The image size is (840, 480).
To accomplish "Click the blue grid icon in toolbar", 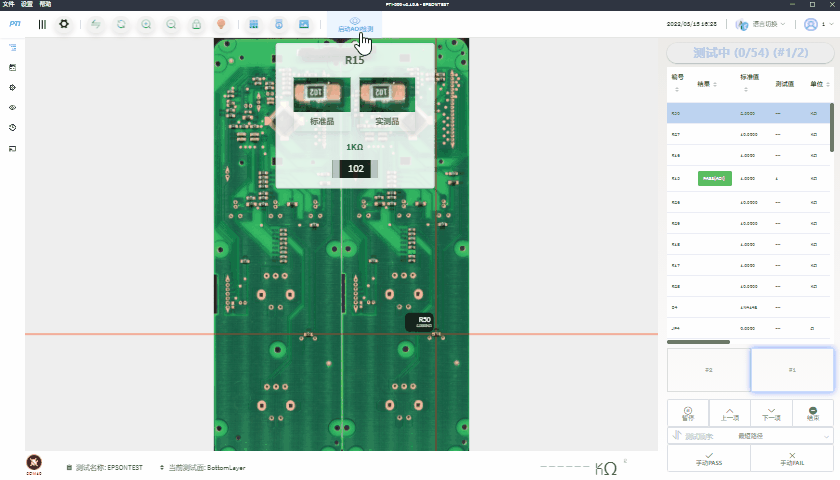I will pos(254,24).
